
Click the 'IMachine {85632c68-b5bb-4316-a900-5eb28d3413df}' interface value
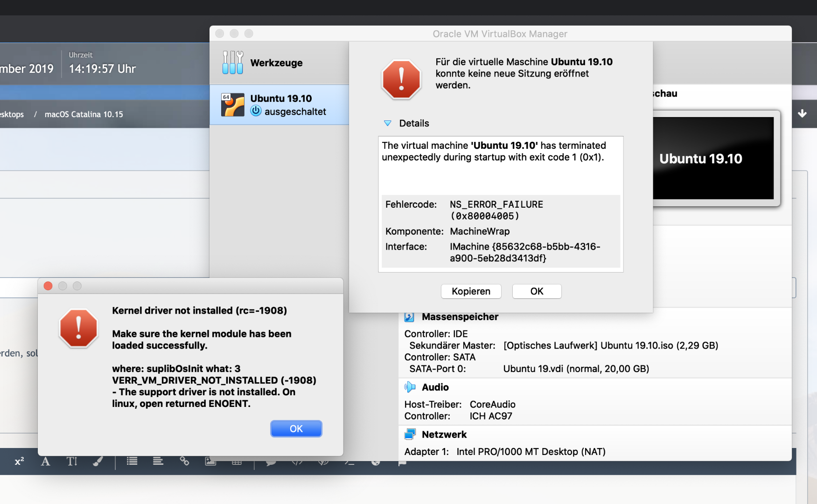[525, 252]
